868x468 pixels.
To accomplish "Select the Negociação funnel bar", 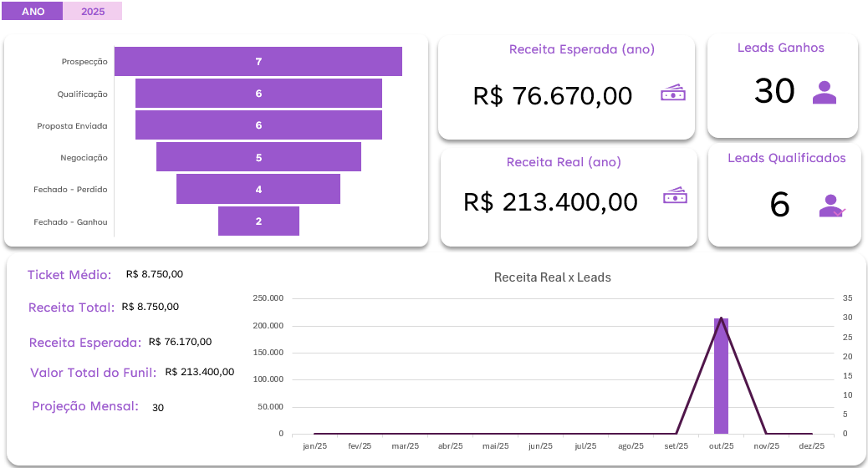I will [258, 157].
